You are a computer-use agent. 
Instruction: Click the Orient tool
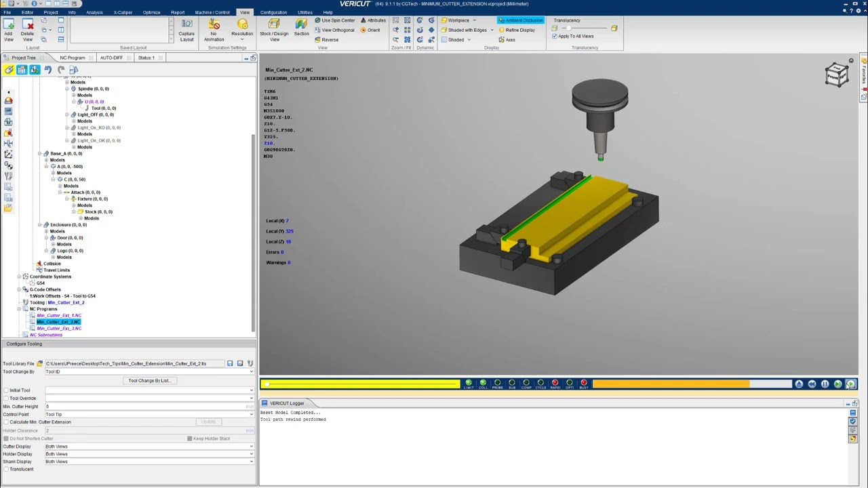pos(370,30)
